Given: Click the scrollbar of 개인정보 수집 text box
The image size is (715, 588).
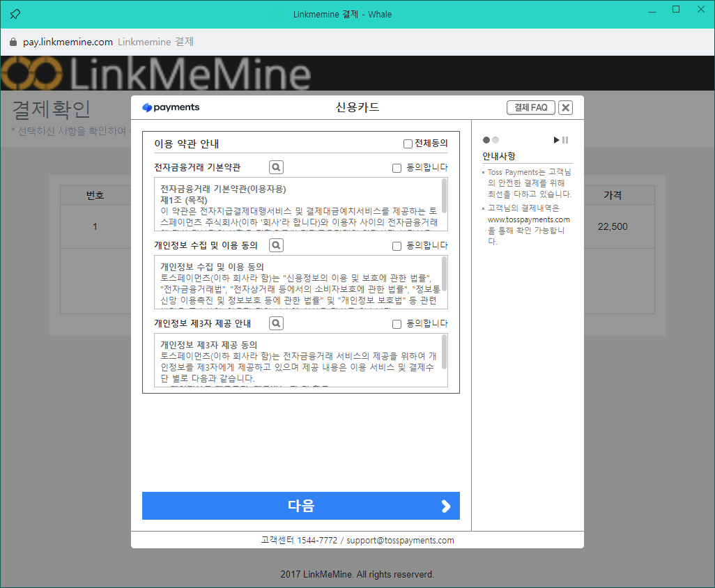Looking at the screenshot, I should 444,274.
